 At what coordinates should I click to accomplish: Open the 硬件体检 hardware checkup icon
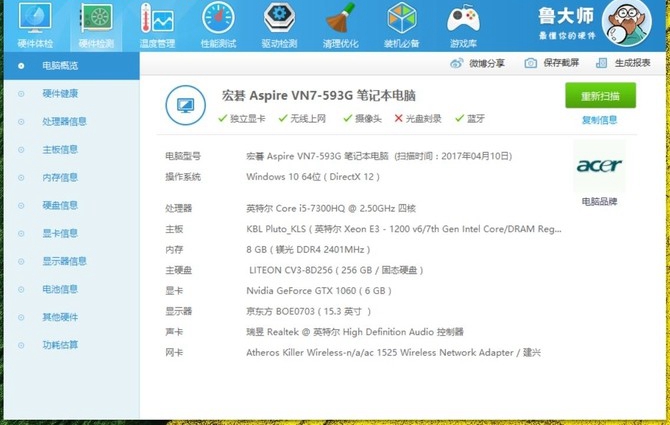click(35, 18)
